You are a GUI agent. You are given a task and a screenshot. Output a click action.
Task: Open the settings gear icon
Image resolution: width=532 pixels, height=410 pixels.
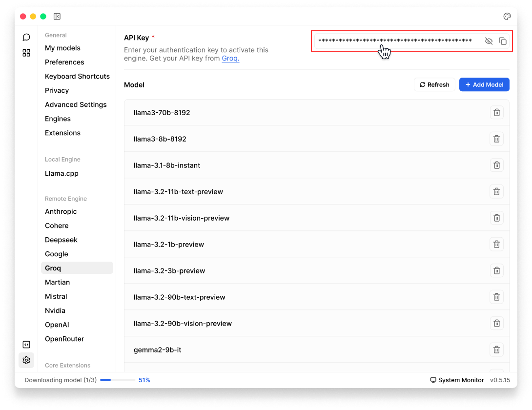[x=26, y=360]
